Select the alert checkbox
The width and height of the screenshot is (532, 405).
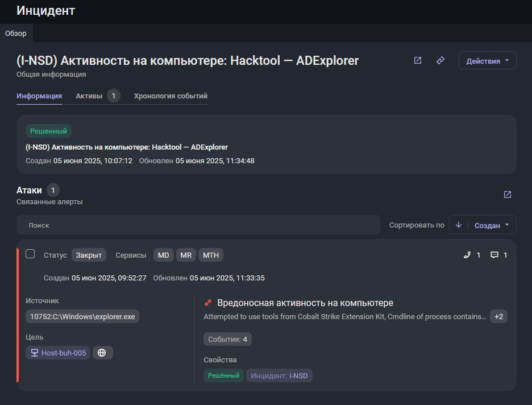pyautogui.click(x=30, y=254)
